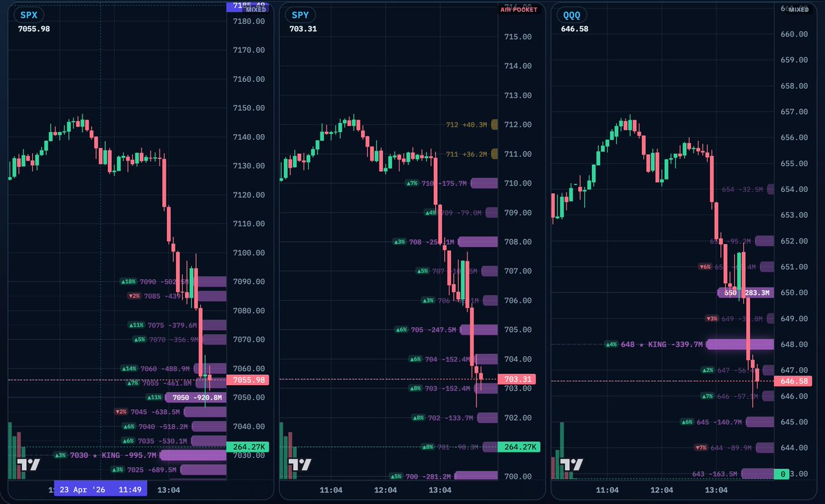Select the 7060 -488.9M level label

(x=165, y=369)
